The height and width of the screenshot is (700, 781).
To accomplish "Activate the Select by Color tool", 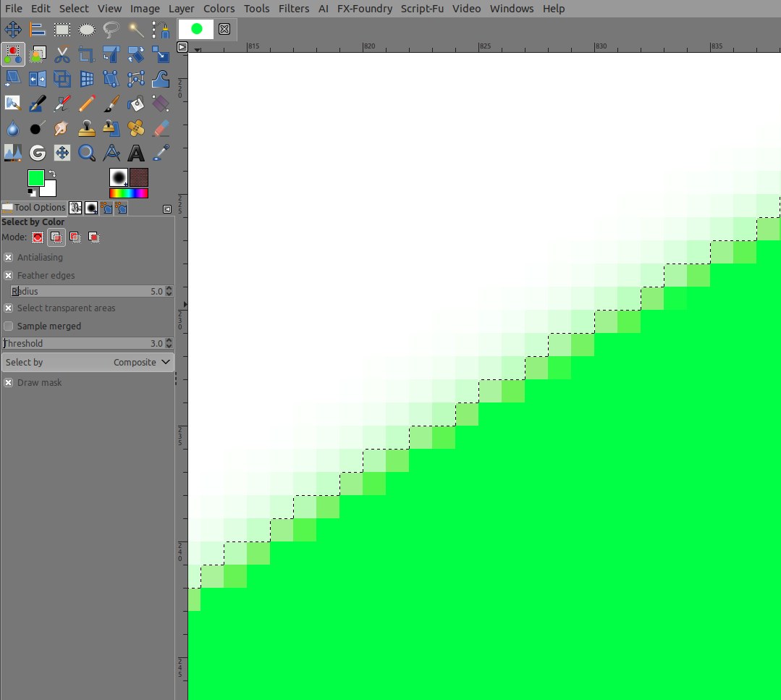I will pyautogui.click(x=13, y=54).
